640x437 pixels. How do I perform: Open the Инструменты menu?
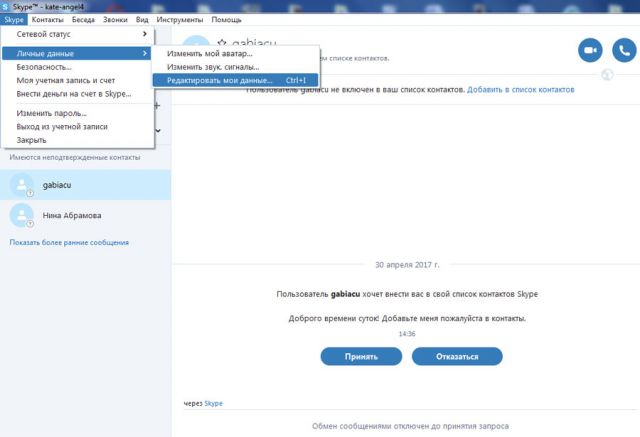[x=180, y=20]
